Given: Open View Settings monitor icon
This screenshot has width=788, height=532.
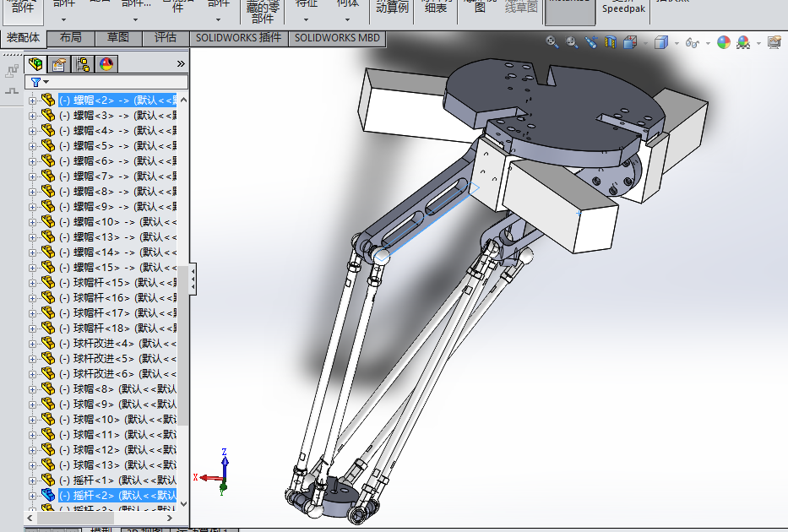Looking at the screenshot, I should [x=774, y=42].
